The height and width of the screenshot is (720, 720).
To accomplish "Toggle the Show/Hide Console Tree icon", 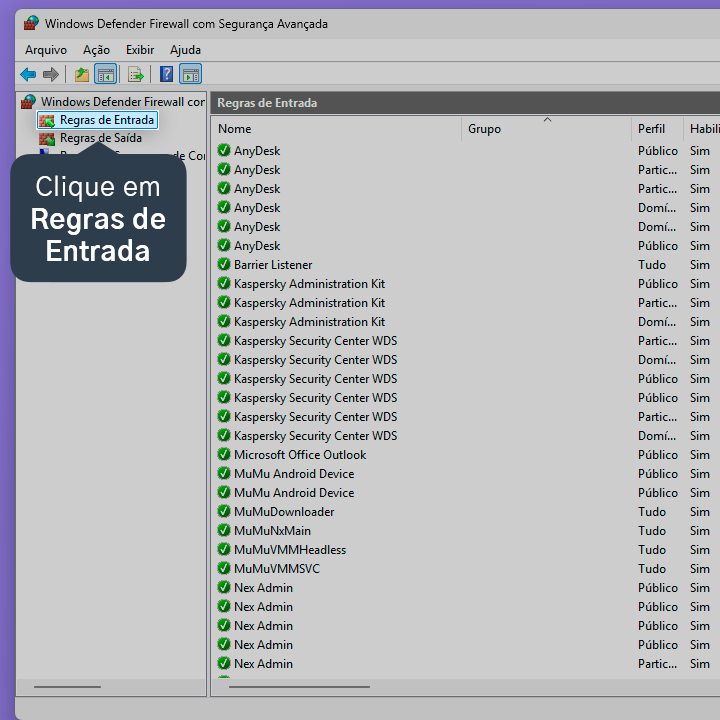I will coord(106,74).
